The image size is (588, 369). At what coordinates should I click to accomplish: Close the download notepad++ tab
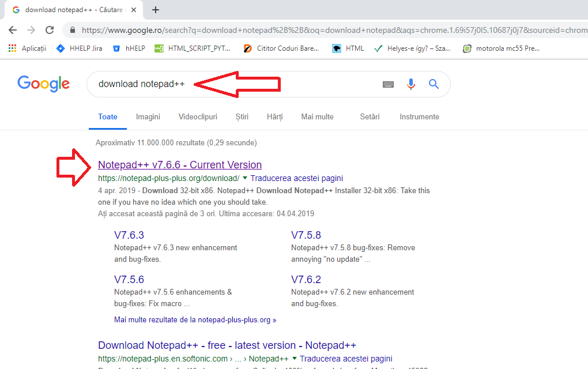click(134, 10)
